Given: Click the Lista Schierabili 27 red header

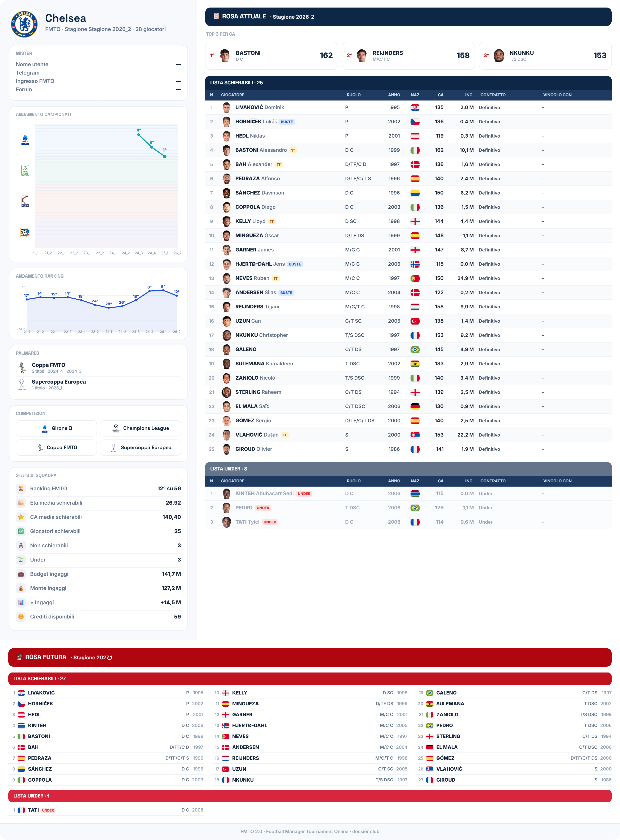Looking at the screenshot, I should pyautogui.click(x=310, y=679).
